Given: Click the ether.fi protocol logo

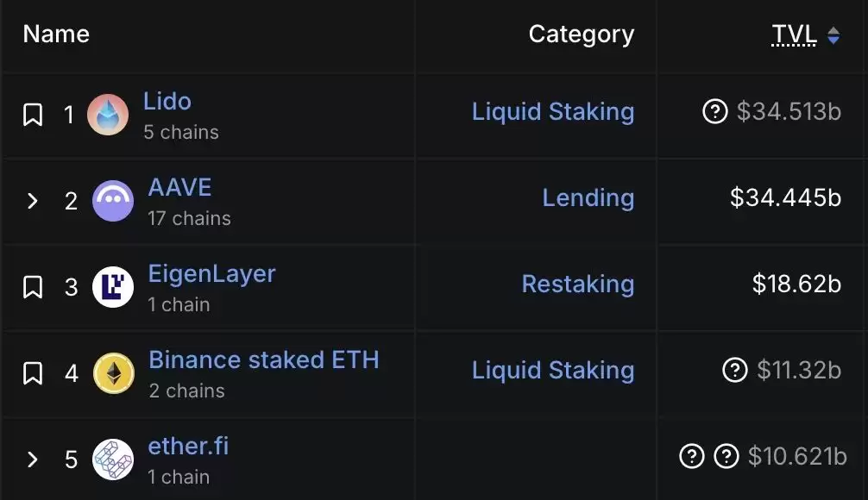Looking at the screenshot, I should [x=113, y=459].
